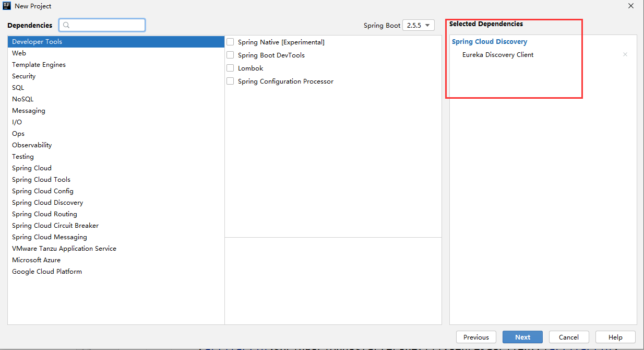Click Spring Cloud Discovery header in selected dependencies
The width and height of the screenshot is (644, 350).
coord(490,42)
